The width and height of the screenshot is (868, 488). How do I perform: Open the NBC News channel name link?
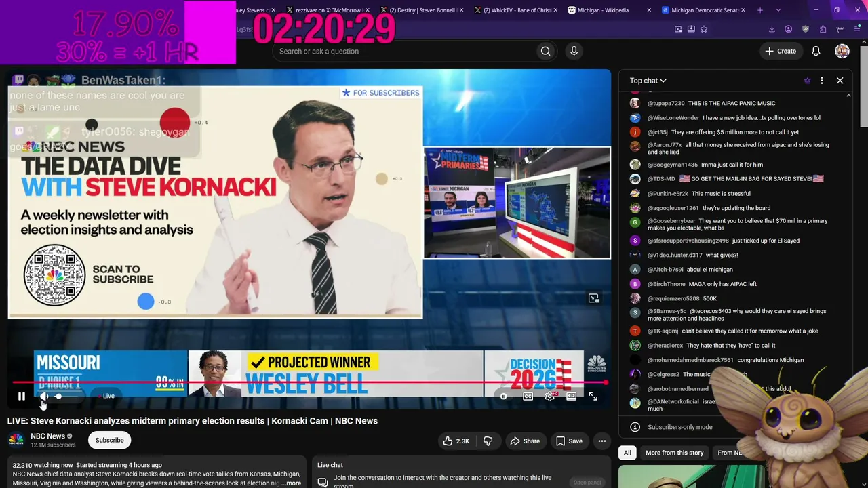47,436
